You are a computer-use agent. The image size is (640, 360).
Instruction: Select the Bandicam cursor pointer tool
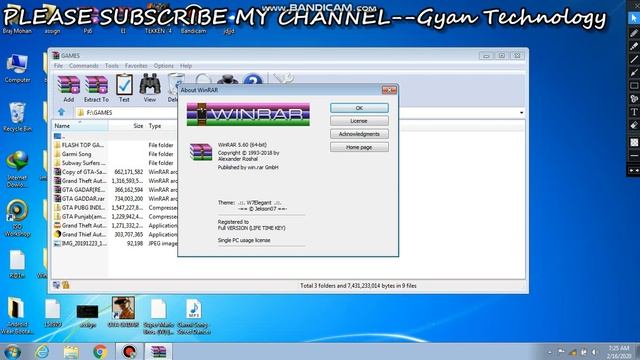(633, 18)
